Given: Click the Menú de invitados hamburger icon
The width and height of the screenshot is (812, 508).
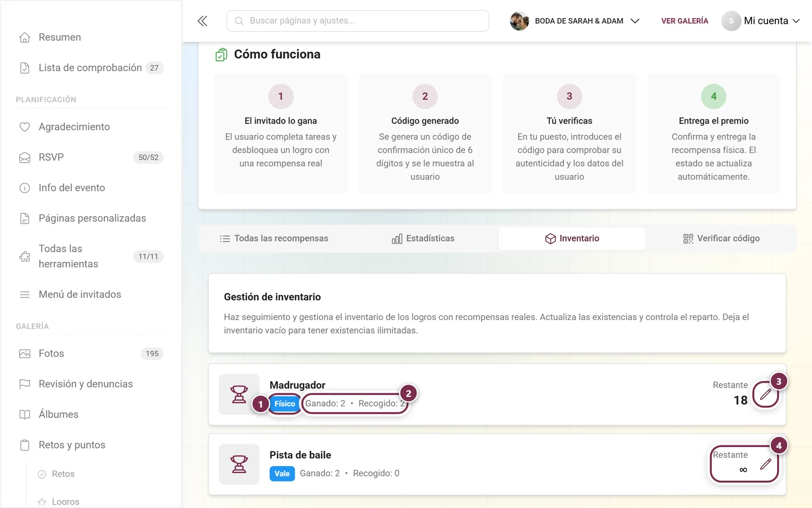Looking at the screenshot, I should coord(25,295).
